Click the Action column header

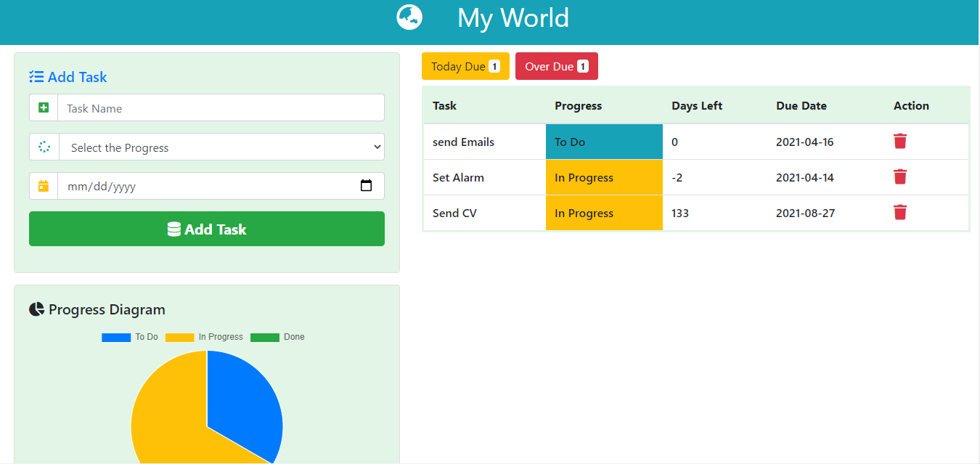click(911, 105)
